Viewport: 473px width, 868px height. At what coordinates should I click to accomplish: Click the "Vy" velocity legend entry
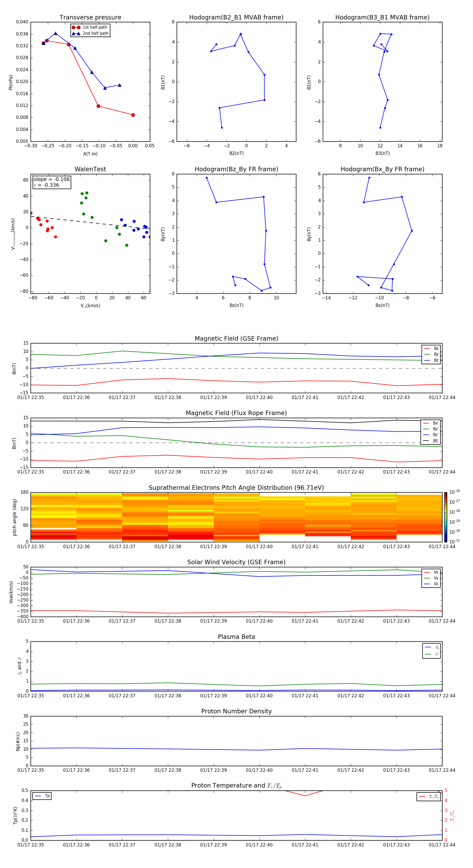pyautogui.click(x=431, y=578)
